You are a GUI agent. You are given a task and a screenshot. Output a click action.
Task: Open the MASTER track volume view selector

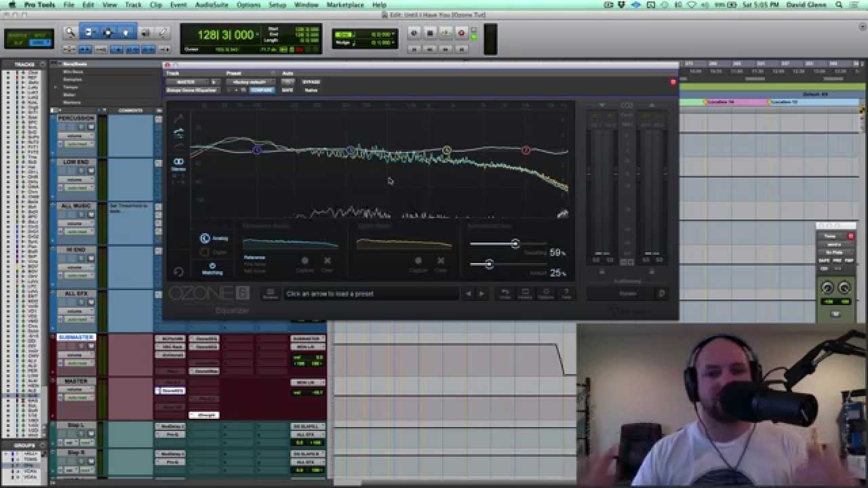point(75,390)
